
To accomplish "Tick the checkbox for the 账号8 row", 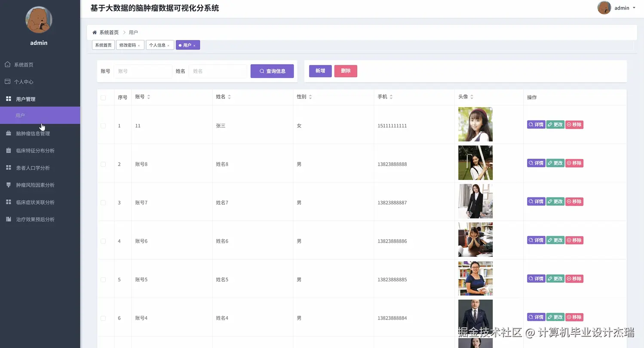I will coord(103,164).
